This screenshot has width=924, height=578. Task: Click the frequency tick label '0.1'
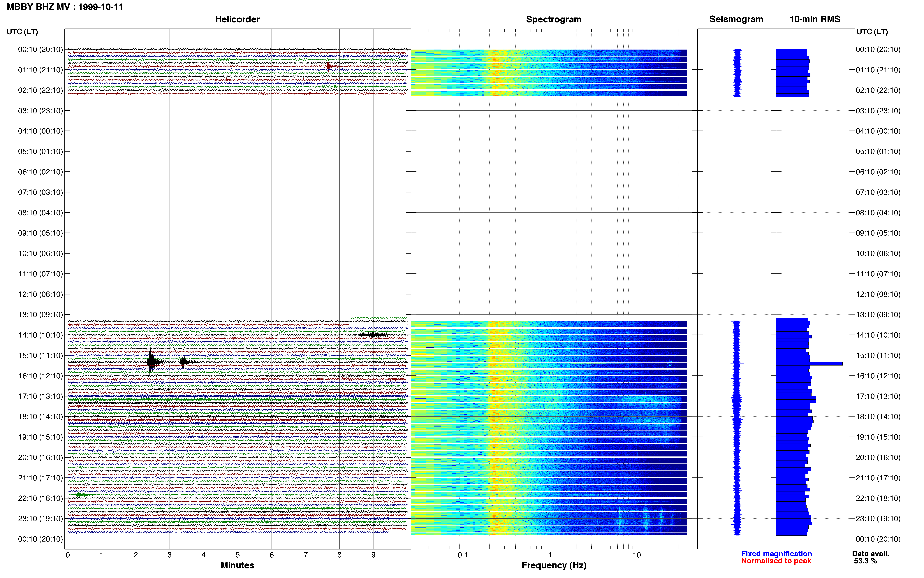pyautogui.click(x=463, y=555)
